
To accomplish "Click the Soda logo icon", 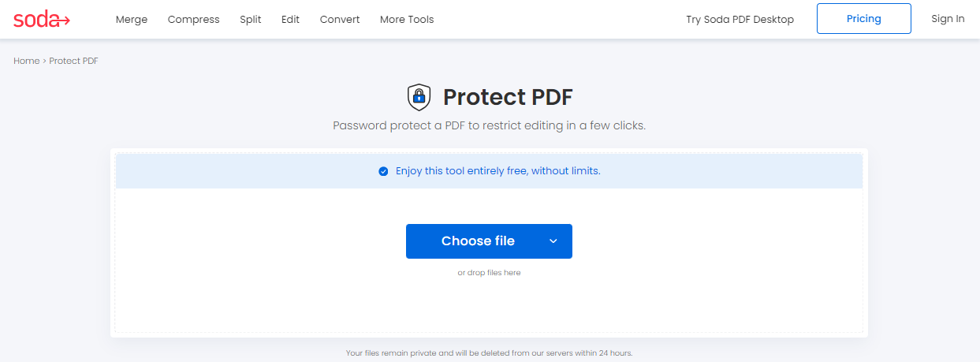I will point(42,19).
